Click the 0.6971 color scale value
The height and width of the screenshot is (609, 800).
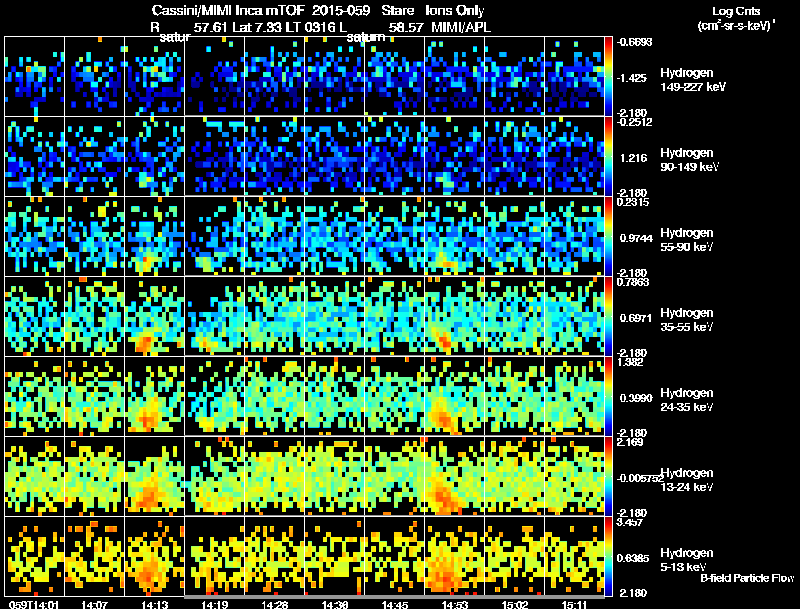pos(636,318)
